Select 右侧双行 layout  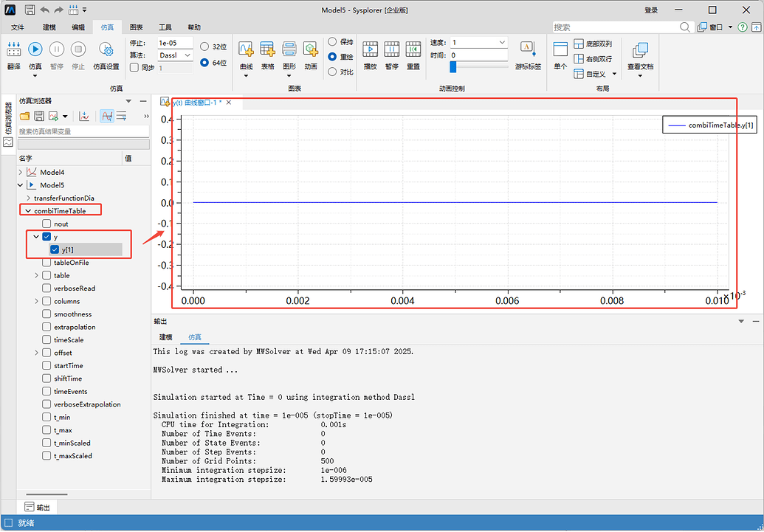579,59
